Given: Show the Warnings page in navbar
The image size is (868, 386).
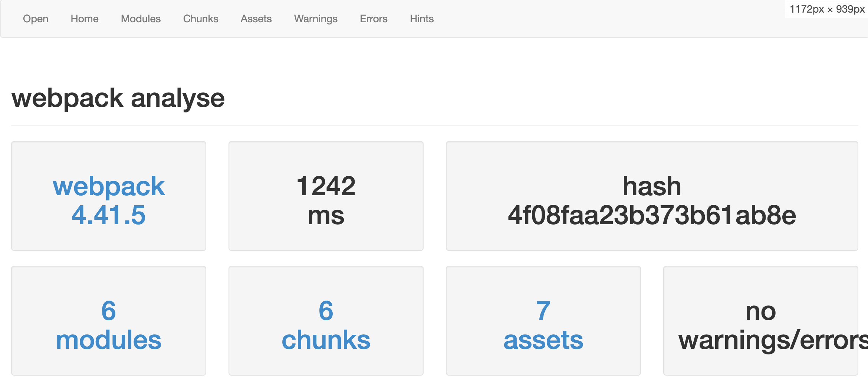Looking at the screenshot, I should coord(316,19).
